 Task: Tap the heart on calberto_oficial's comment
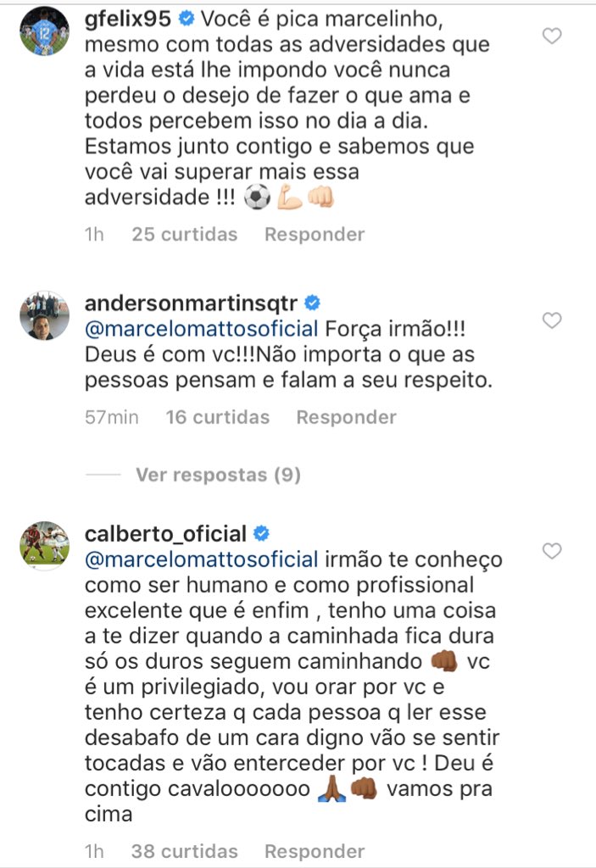pyautogui.click(x=552, y=551)
